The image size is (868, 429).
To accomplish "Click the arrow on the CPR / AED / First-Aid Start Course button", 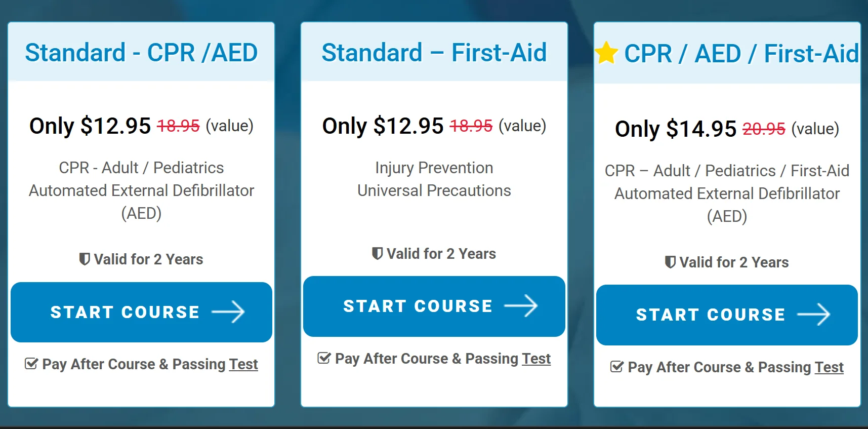I will click(813, 315).
